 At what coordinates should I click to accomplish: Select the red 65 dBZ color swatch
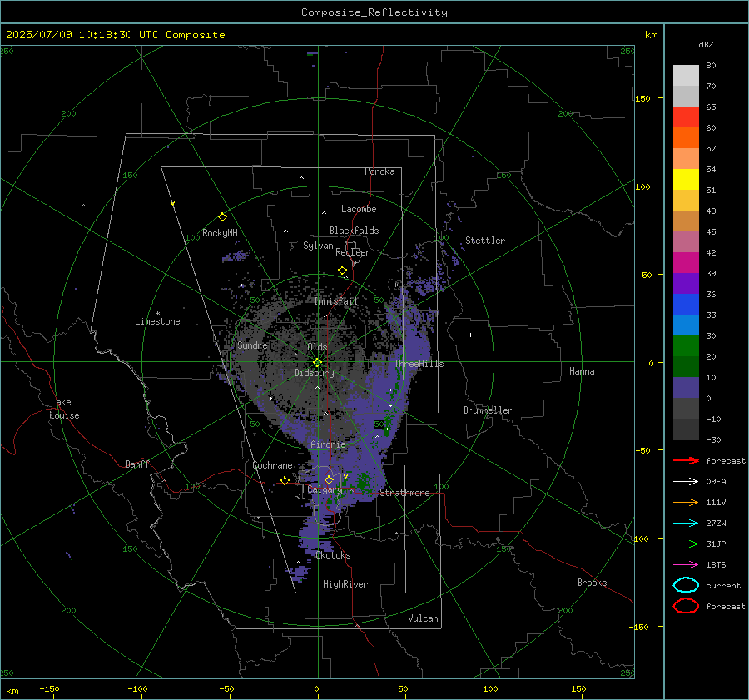pyautogui.click(x=686, y=117)
